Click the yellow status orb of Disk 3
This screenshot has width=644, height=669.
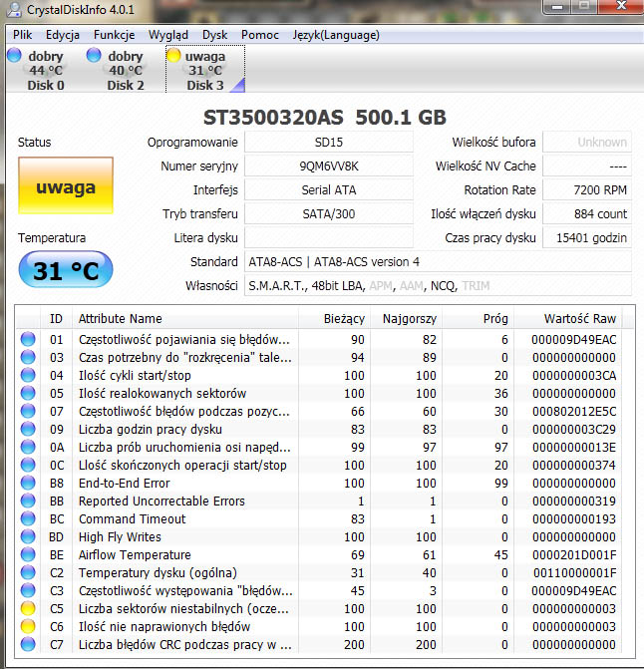(x=173, y=55)
